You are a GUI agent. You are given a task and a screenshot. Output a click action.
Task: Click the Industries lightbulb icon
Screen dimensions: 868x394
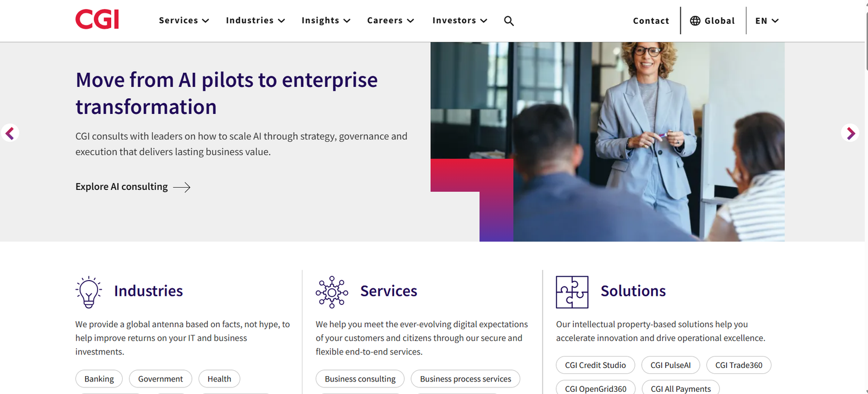point(88,292)
